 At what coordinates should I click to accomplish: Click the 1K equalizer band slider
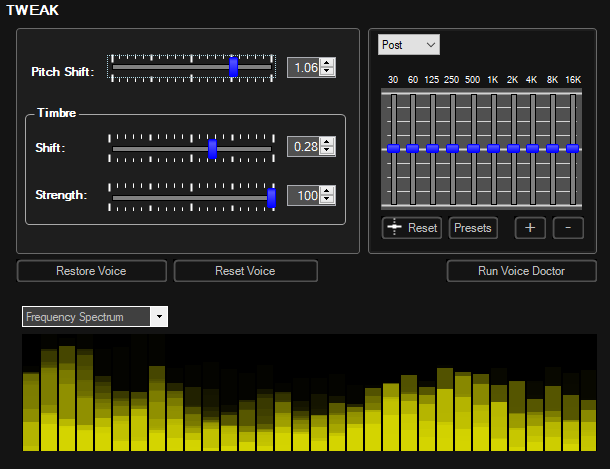(x=493, y=148)
